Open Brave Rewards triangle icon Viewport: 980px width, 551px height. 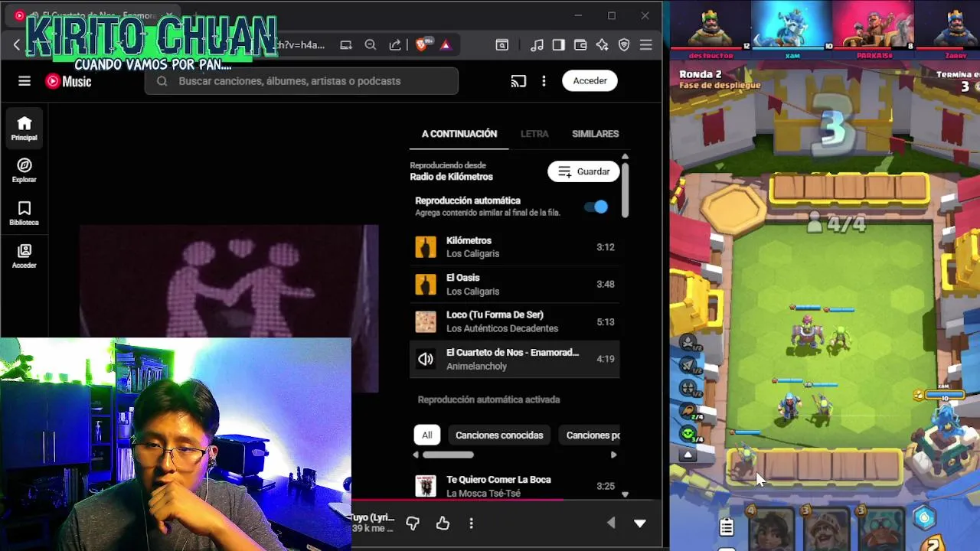coord(446,45)
